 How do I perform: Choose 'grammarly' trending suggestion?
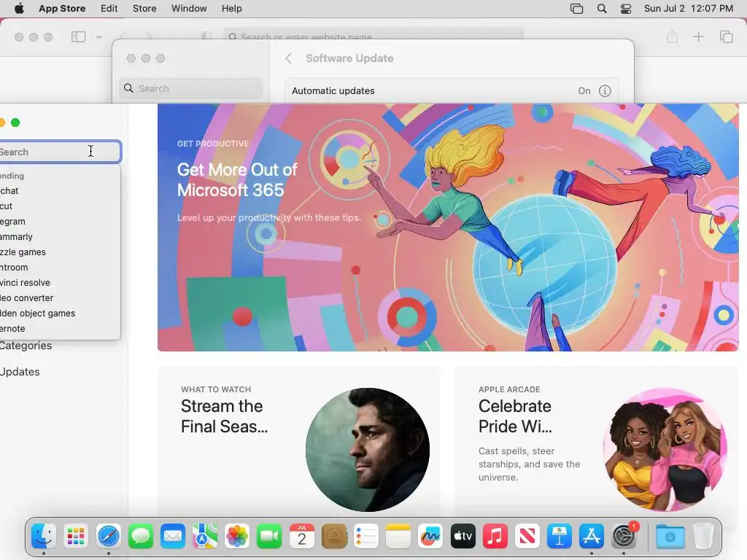point(60,237)
